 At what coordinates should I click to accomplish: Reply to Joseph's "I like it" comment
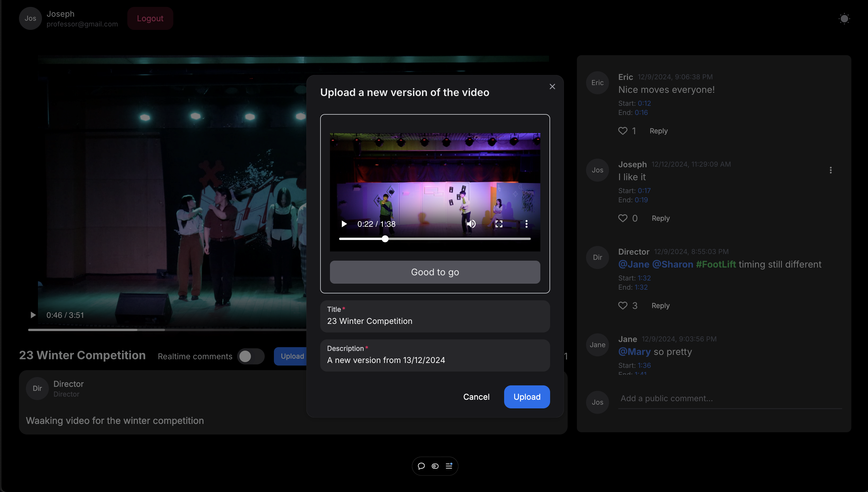point(660,219)
